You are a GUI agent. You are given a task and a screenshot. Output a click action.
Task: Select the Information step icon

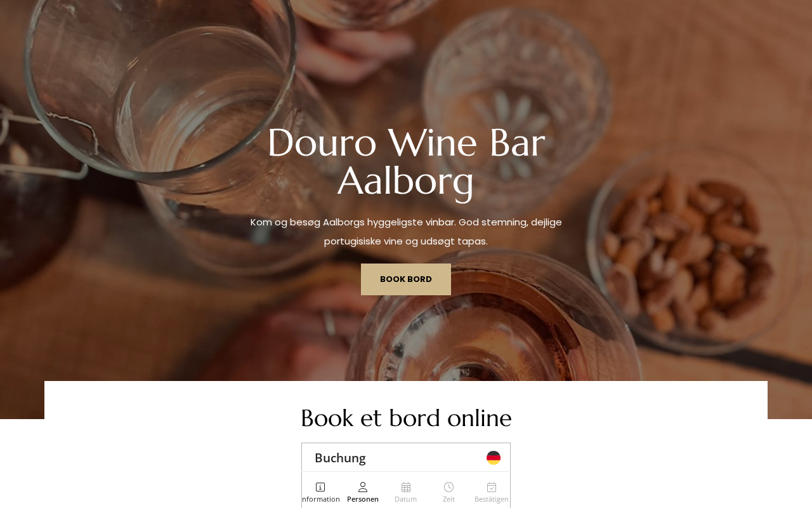(x=320, y=487)
